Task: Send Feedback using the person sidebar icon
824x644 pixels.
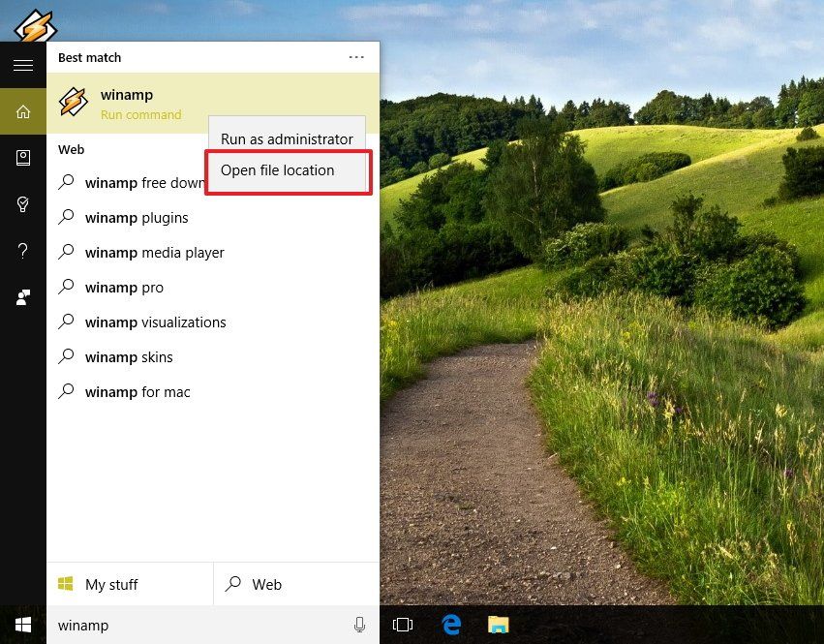Action: click(23, 297)
